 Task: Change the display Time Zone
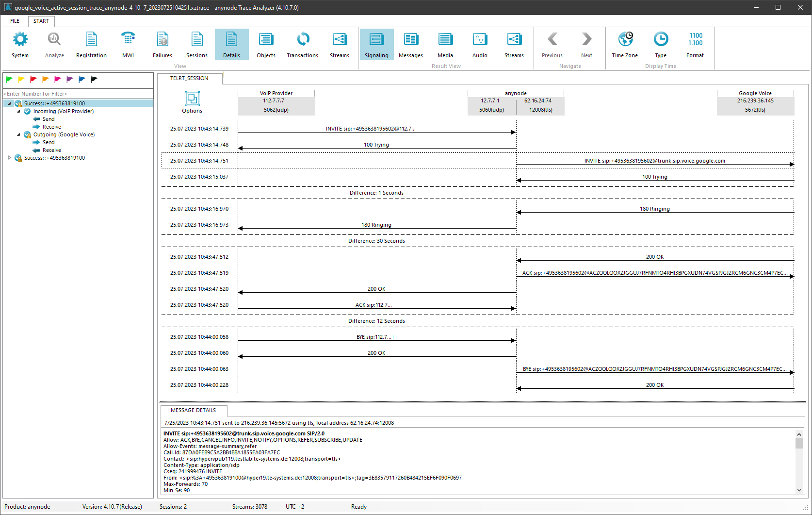(x=625, y=45)
